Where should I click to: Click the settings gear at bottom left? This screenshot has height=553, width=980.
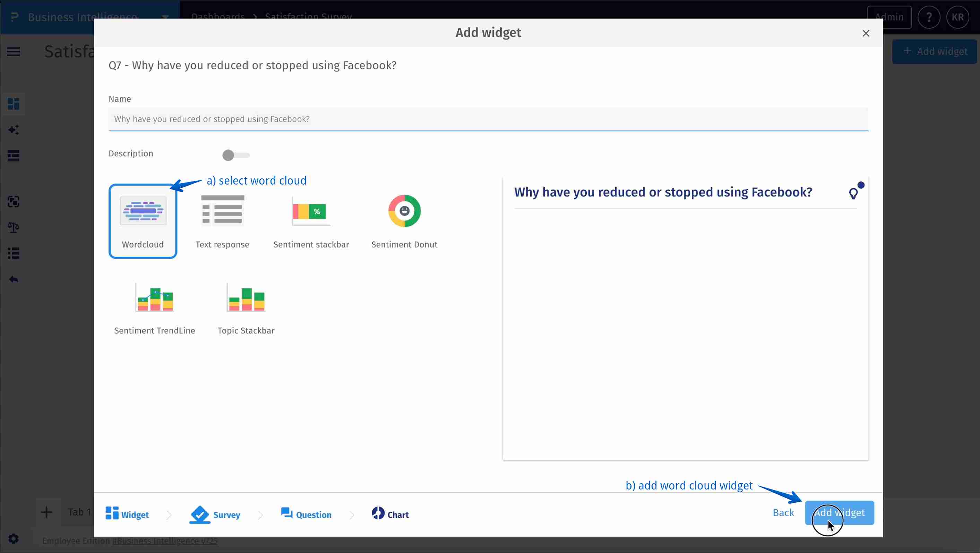pyautogui.click(x=14, y=538)
